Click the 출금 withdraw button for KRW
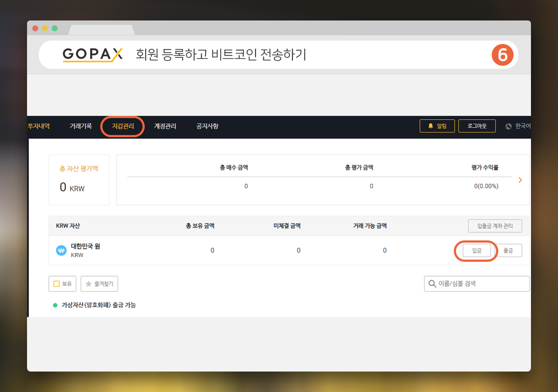This screenshot has width=558, height=392. pos(508,250)
